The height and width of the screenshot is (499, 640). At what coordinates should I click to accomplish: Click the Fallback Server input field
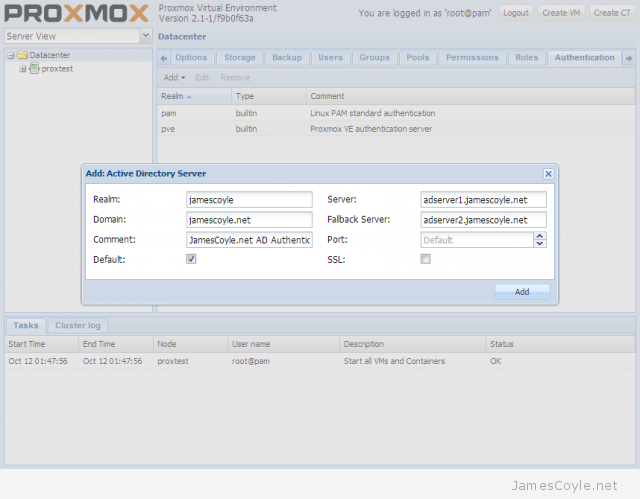(x=483, y=220)
